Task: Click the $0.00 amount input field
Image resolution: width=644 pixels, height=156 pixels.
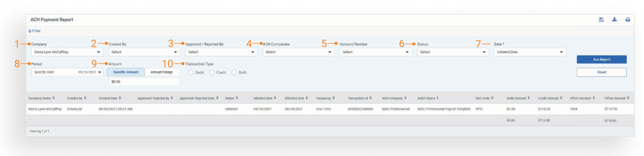Action: [x=144, y=82]
